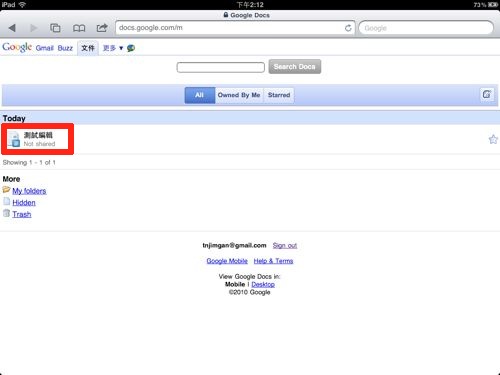The width and height of the screenshot is (500, 375).
Task: Open the Help & Terms link
Action: (273, 261)
